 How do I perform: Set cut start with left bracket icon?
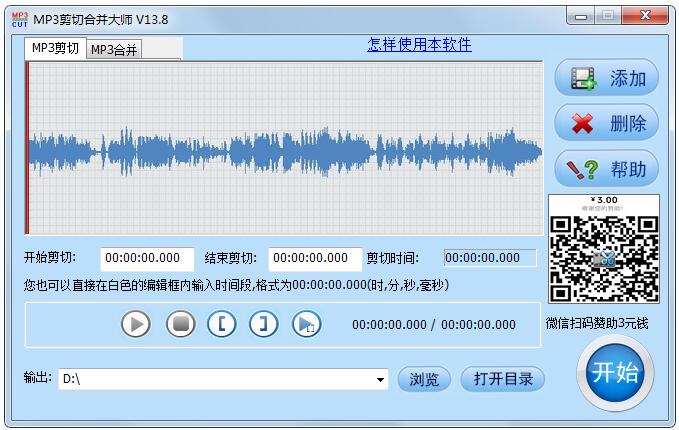coord(221,324)
